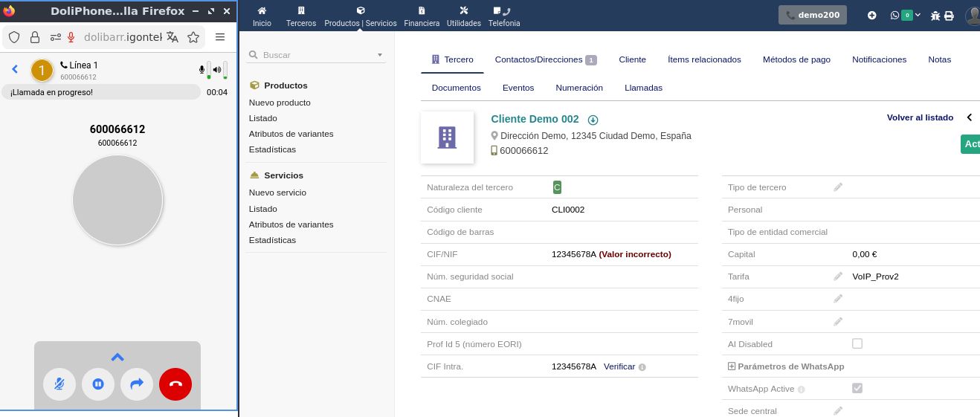Hang up the call with the red button

point(175,384)
